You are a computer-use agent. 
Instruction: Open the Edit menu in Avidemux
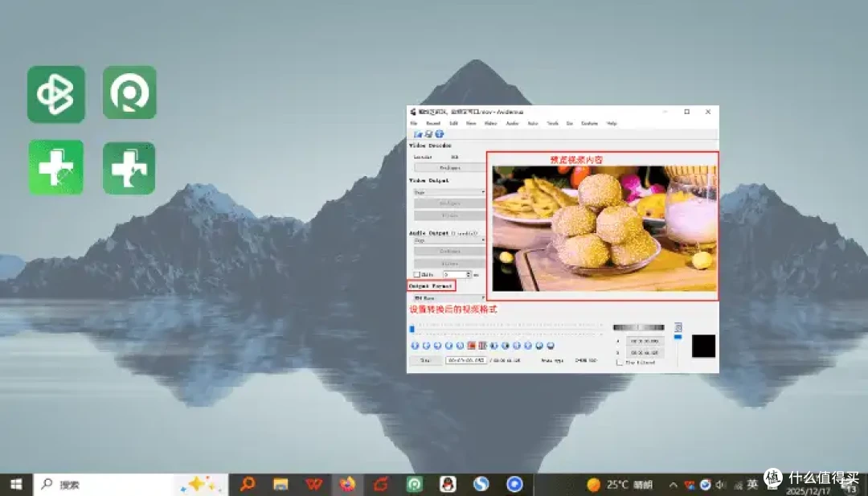[x=453, y=124]
